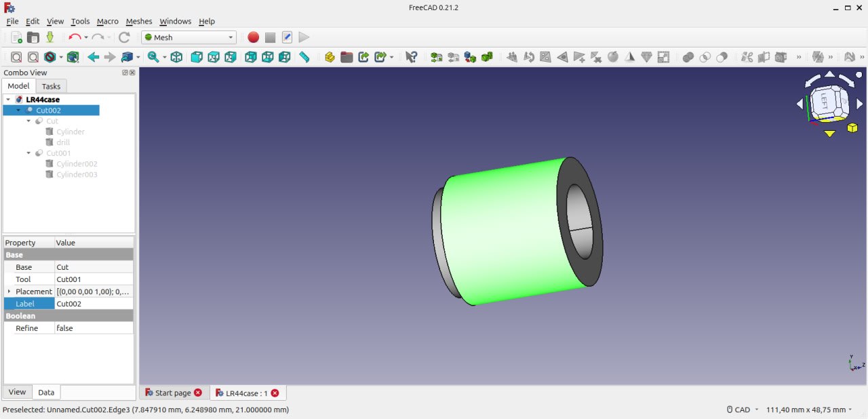
Task: Click the red macro record button
Action: pyautogui.click(x=253, y=37)
